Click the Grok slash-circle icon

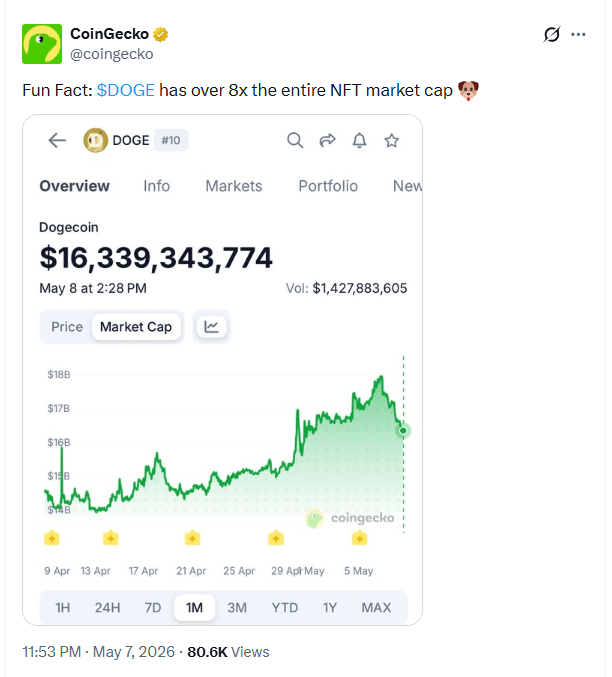pyautogui.click(x=552, y=35)
